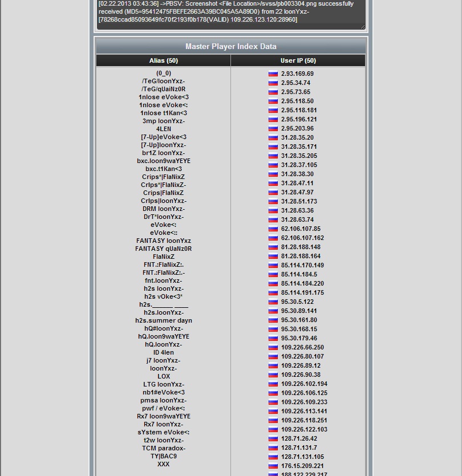Select alias FANTASY qUaNz0R
This screenshot has width=462, height=476.
(164, 249)
